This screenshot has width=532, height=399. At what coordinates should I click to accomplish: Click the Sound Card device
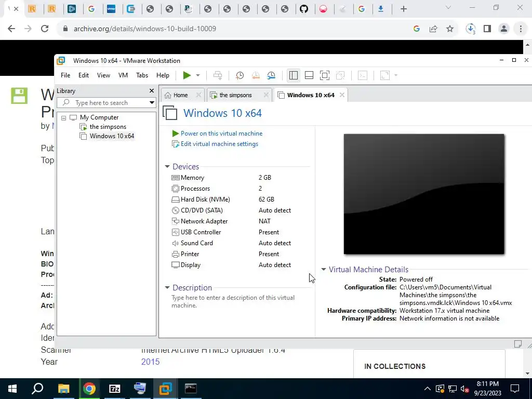click(x=231, y=243)
